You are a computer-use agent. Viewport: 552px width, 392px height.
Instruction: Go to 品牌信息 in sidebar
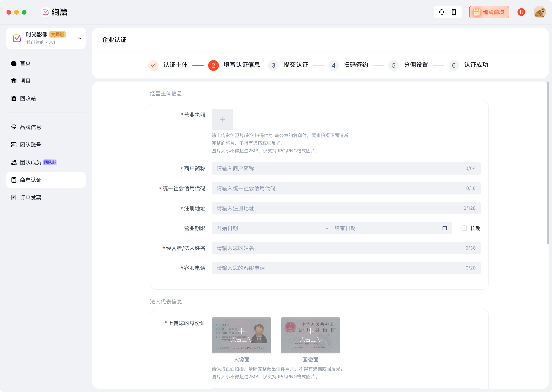coord(30,127)
